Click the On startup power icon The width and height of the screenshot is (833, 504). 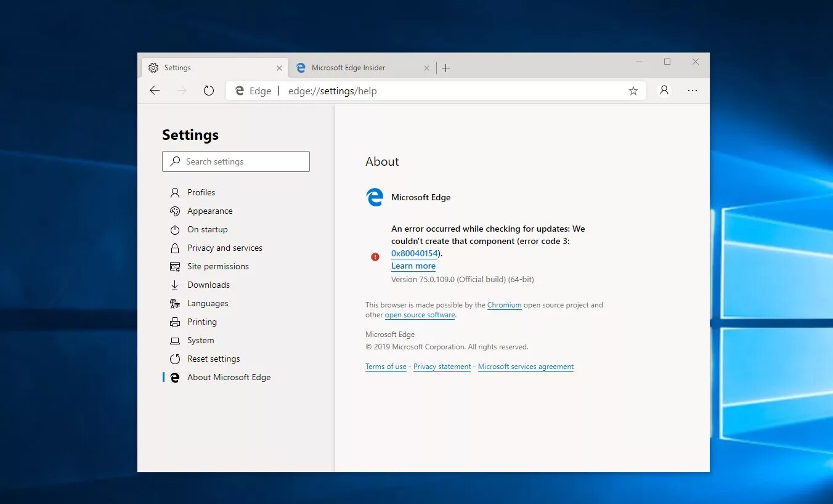pyautogui.click(x=175, y=229)
